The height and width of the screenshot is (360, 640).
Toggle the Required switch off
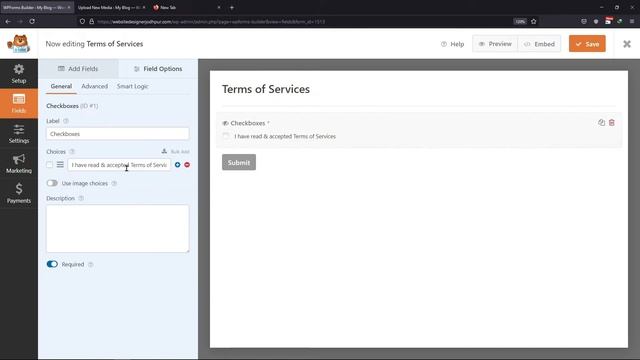click(52, 264)
